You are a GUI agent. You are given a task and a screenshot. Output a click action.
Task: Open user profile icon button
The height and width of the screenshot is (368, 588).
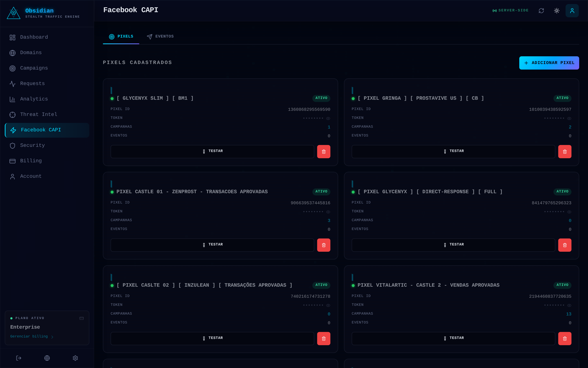pos(572,11)
